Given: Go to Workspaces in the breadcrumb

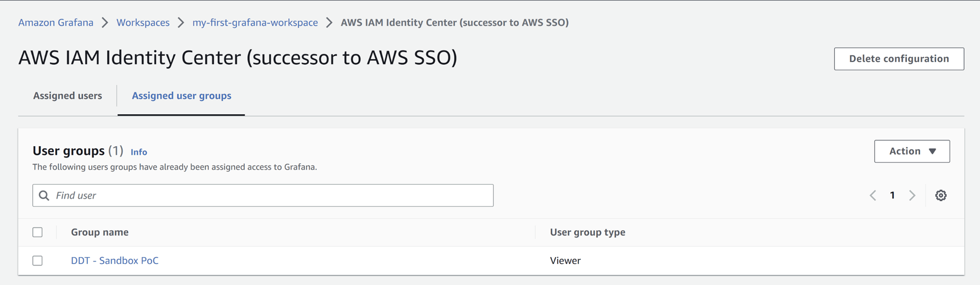Looking at the screenshot, I should [143, 22].
